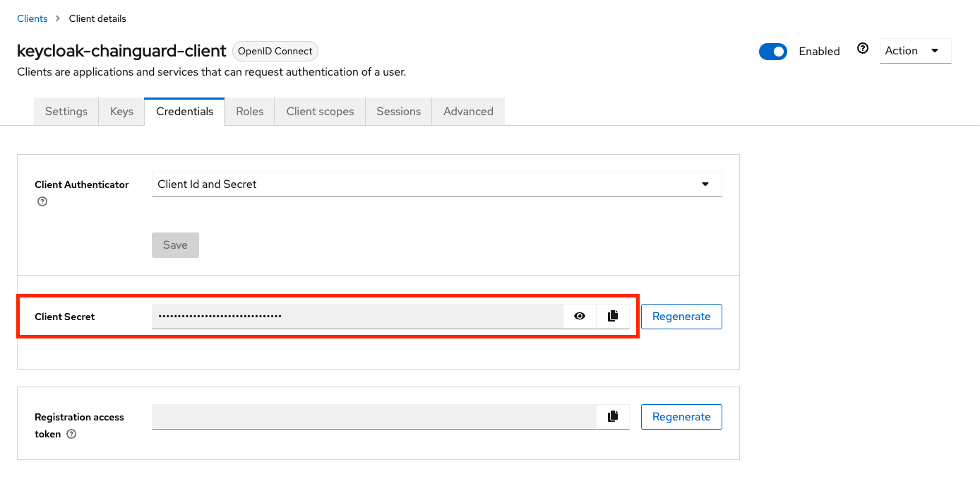Image resolution: width=980 pixels, height=489 pixels.
Task: Disable the client with the Enabled toggle
Action: pyautogui.click(x=773, y=51)
